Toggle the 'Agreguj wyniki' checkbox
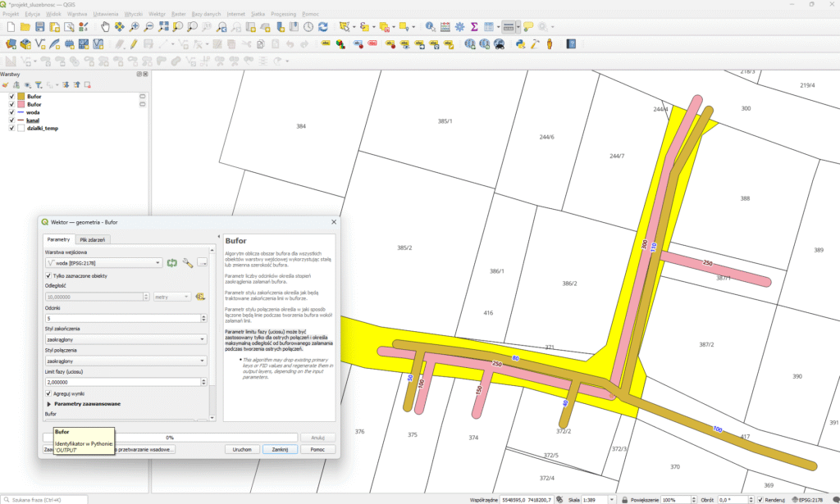840x504 pixels. tap(48, 393)
